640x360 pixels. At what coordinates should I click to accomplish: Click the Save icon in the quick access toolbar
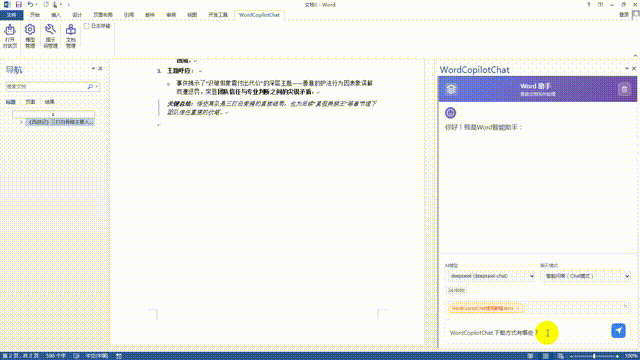[x=18, y=4]
